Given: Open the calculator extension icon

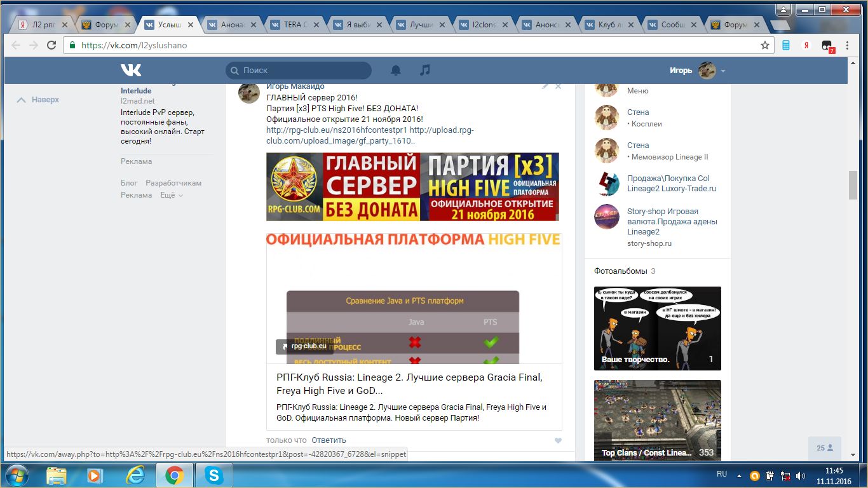Looking at the screenshot, I should point(786,45).
